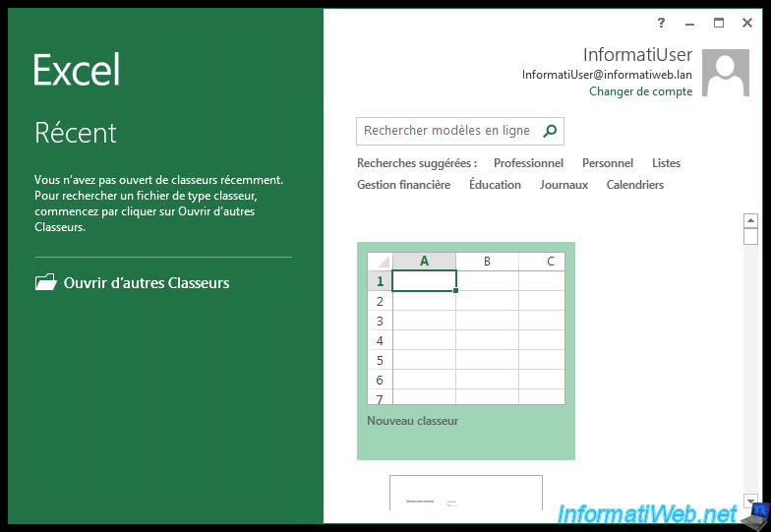This screenshot has width=771, height=532.
Task: Choose the Listes suggested search
Action: [x=666, y=163]
